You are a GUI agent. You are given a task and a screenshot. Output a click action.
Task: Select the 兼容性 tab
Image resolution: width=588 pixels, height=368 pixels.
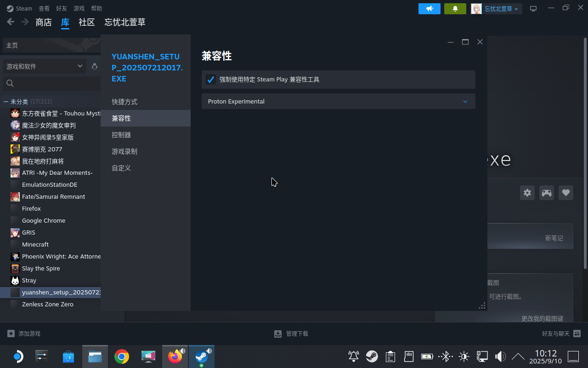click(x=146, y=118)
